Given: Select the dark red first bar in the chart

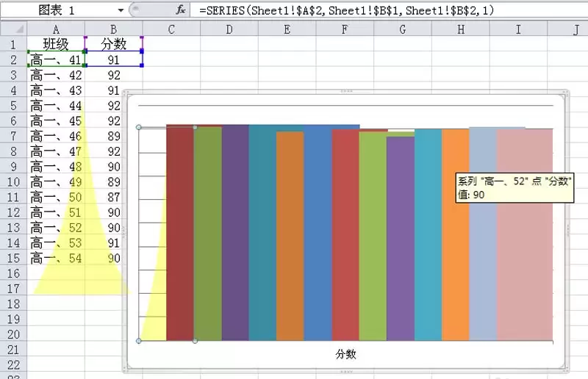Looking at the screenshot, I should click(180, 235).
